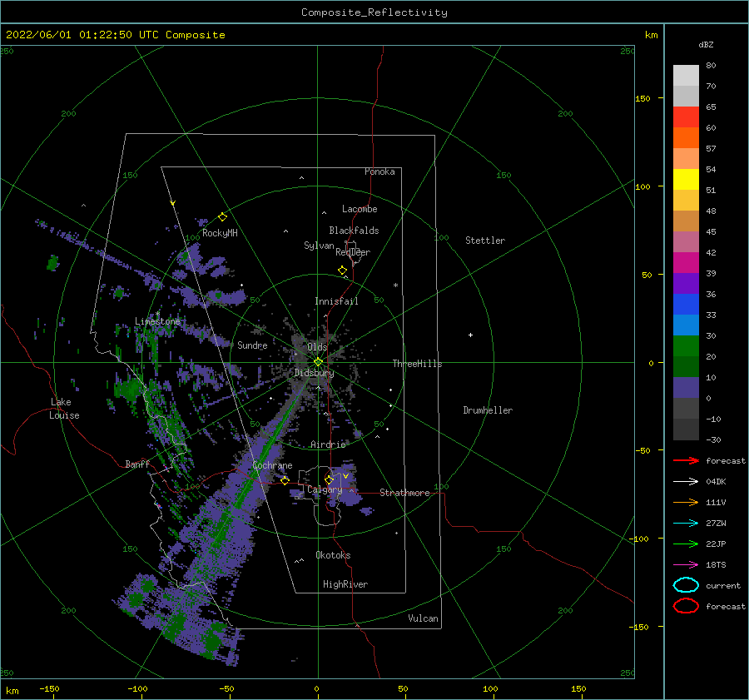
Task: Click the Vulcan label
Action: coord(423,618)
